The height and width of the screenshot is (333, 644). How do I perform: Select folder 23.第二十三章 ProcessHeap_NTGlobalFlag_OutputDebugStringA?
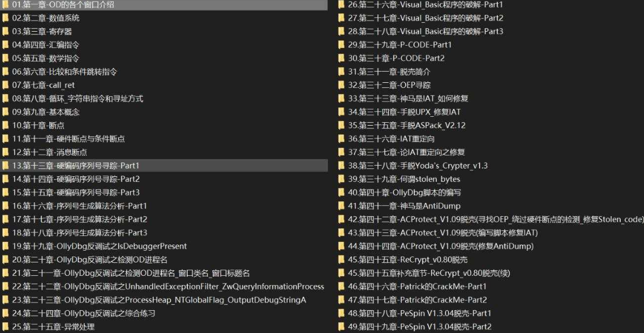tap(159, 300)
